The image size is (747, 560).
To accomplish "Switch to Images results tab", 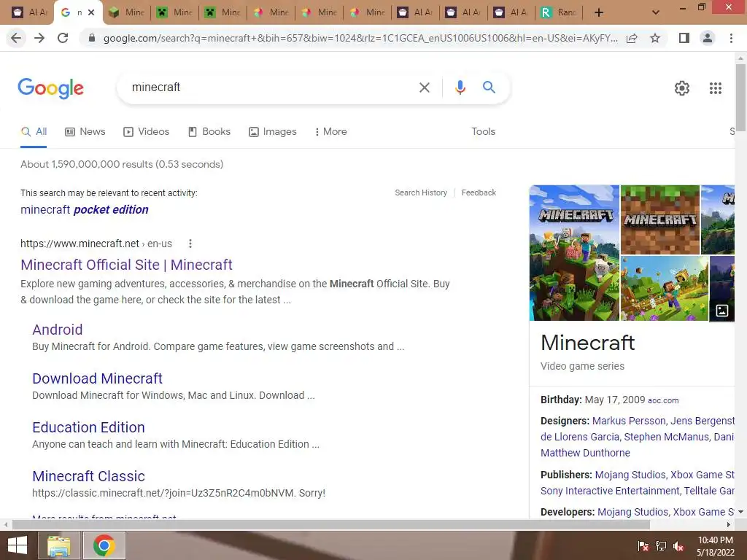I will 273,132.
